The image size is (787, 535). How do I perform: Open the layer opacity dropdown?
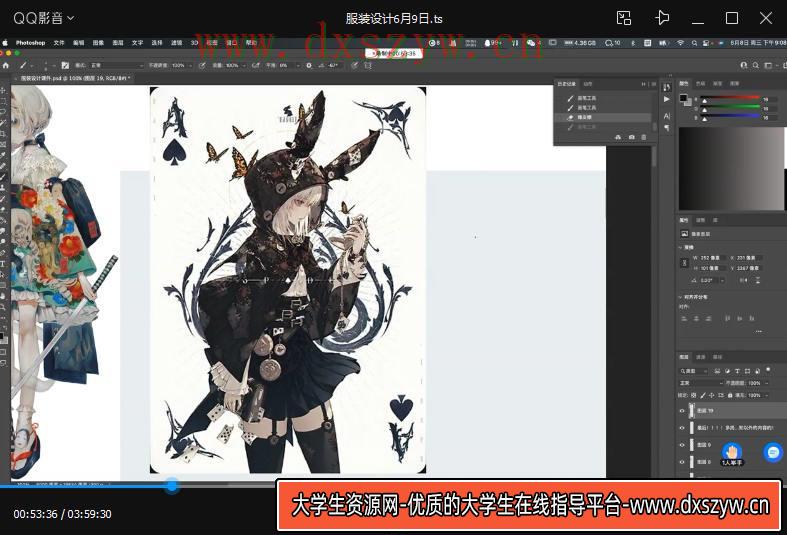pyautogui.click(x=767, y=383)
